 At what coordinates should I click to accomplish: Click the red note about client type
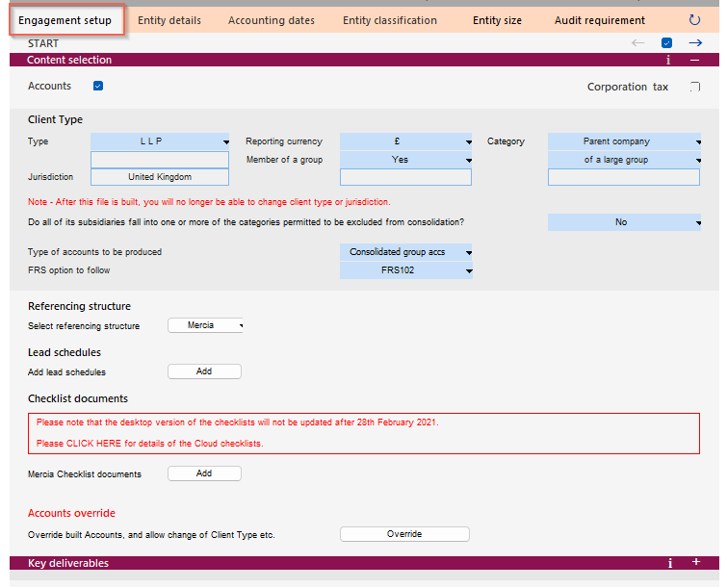(x=209, y=202)
